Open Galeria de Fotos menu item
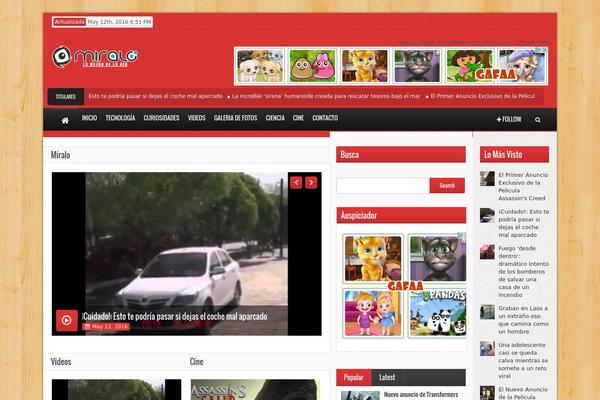This screenshot has width=600, height=400. click(235, 118)
